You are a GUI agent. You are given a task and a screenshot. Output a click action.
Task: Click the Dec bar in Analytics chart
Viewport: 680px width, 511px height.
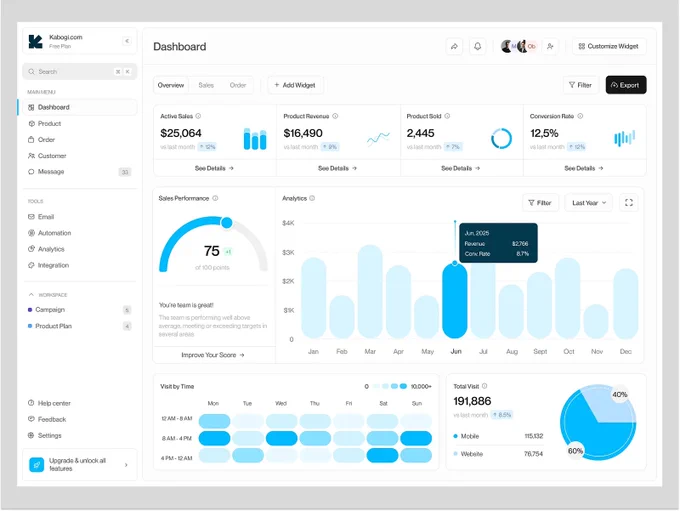[626, 304]
